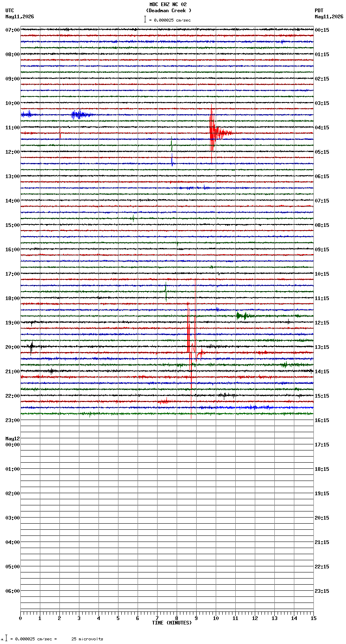The width and height of the screenshot is (346, 644).
Task: Click the 07:00 UTC time label
Action: [x=13, y=30]
